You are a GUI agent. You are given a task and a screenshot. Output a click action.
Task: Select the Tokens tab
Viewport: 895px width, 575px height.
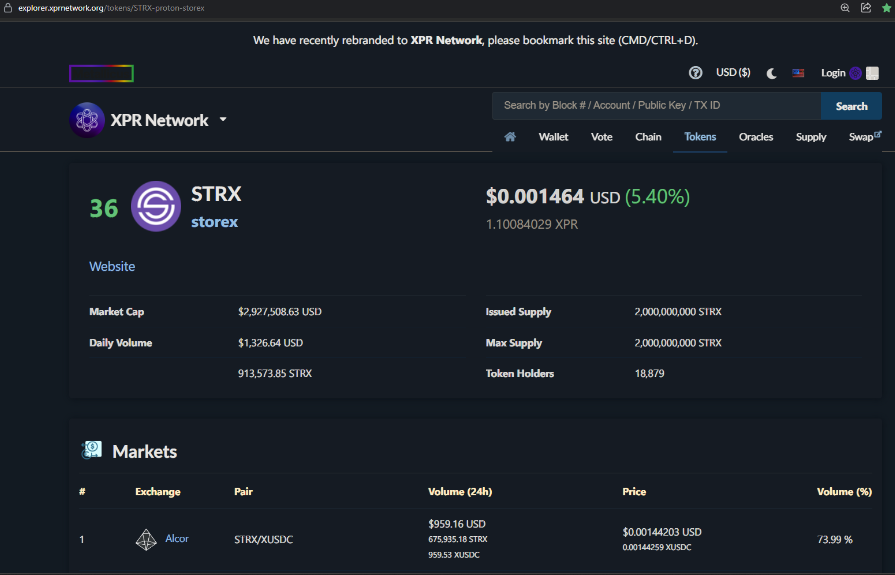[x=700, y=137]
